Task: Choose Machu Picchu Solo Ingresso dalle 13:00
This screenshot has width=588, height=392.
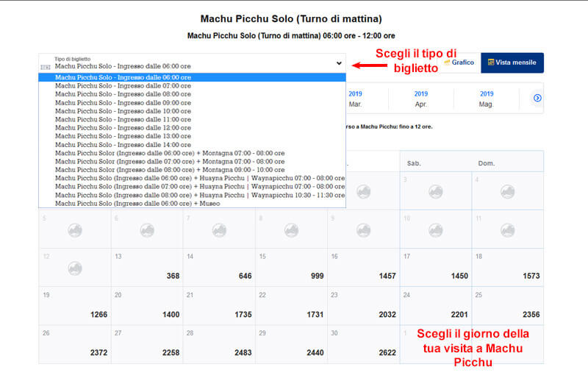Action: coord(192,136)
